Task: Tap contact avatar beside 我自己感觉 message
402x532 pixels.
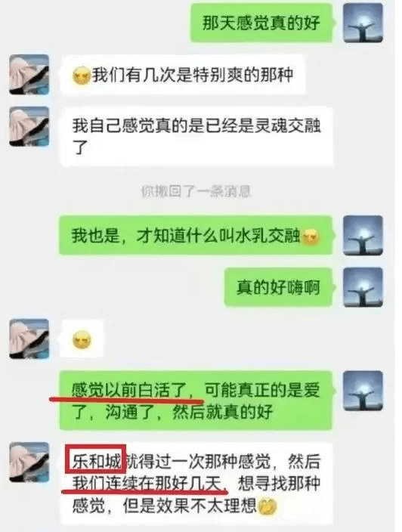Action: tap(29, 126)
